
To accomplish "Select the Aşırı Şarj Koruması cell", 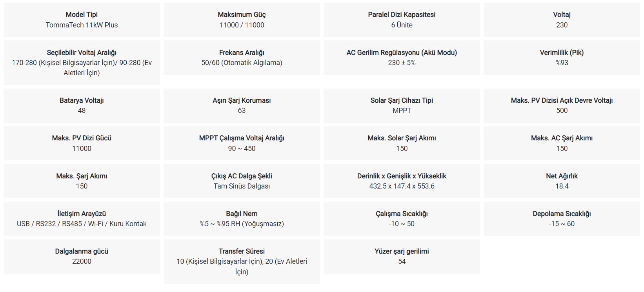I will 242,105.
